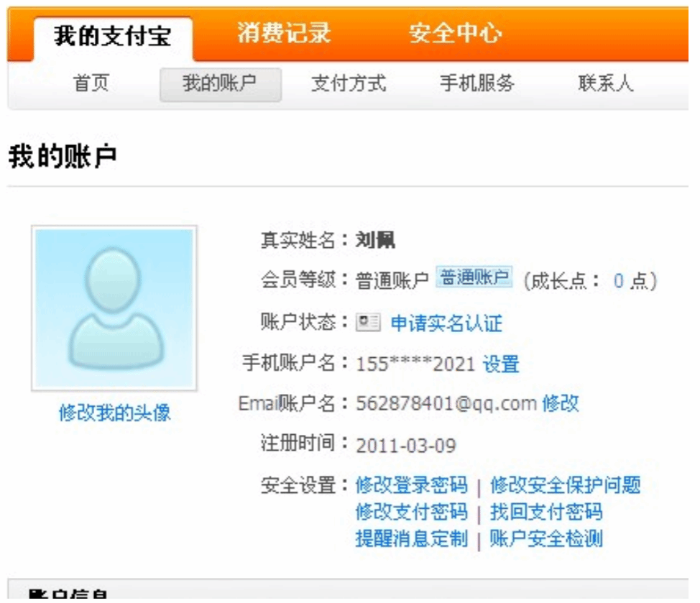Click the 找回支付密码 link

[x=546, y=512]
